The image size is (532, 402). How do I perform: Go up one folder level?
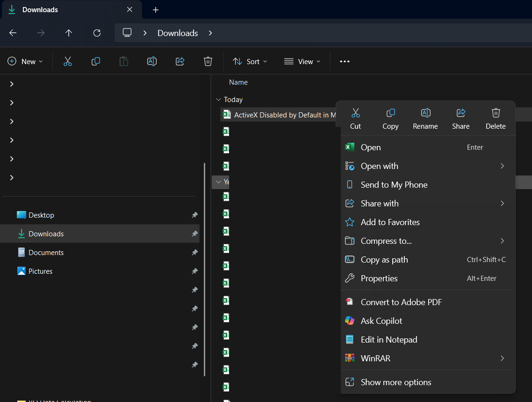69,33
